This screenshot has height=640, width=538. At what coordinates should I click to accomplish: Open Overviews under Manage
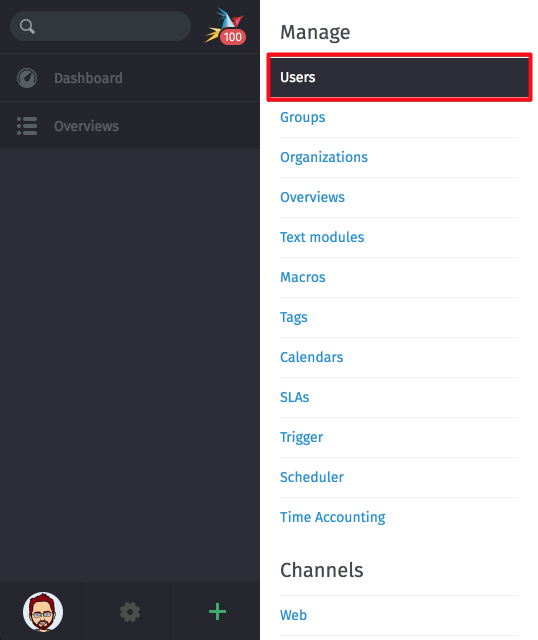coord(312,197)
